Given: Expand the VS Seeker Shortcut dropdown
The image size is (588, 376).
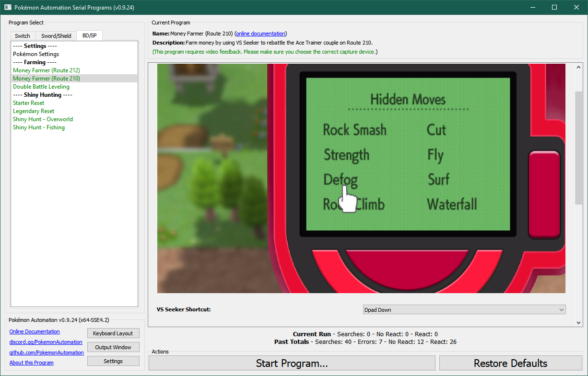Looking at the screenshot, I should click(464, 310).
